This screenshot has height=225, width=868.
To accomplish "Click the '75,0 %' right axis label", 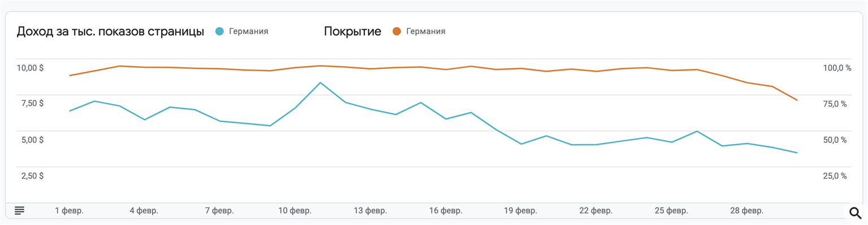I will pyautogui.click(x=835, y=104).
